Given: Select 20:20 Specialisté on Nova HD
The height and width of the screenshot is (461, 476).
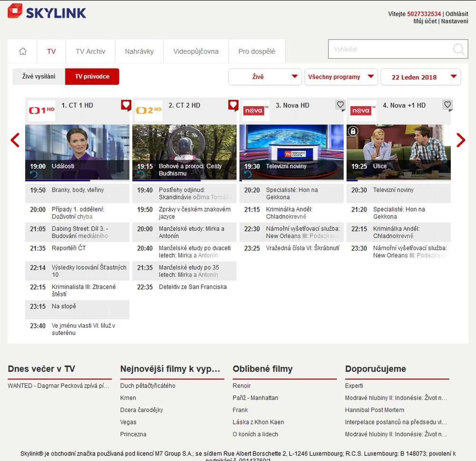Looking at the screenshot, I should coord(291,193).
